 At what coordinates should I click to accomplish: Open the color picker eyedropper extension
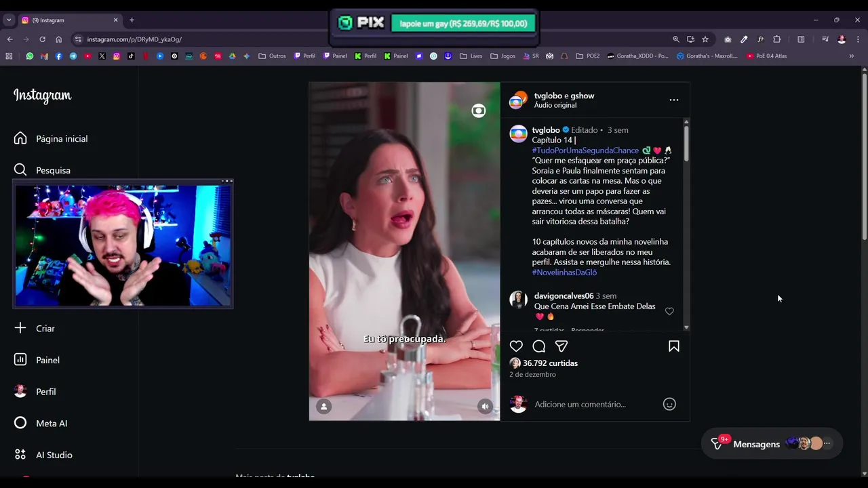tap(744, 39)
